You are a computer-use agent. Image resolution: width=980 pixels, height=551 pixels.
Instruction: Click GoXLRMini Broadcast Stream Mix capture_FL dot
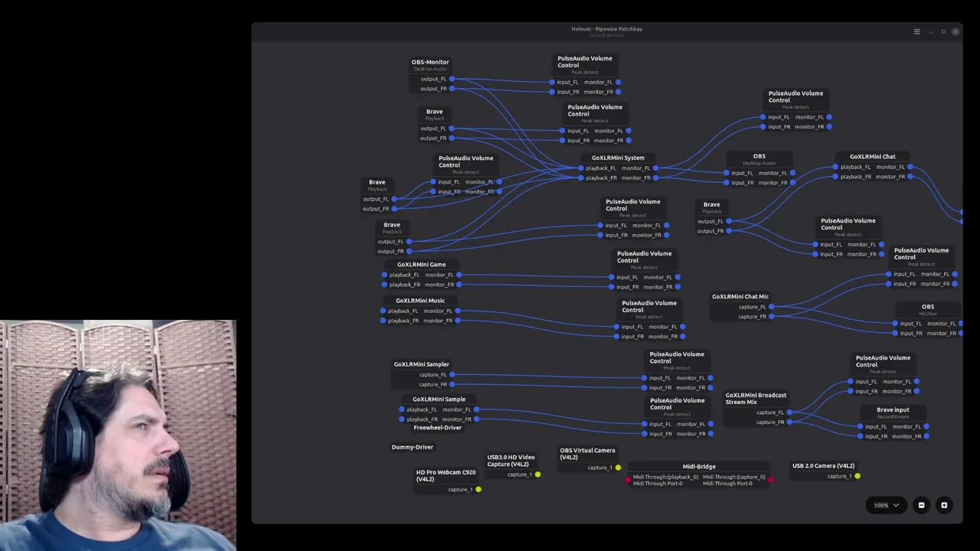789,412
